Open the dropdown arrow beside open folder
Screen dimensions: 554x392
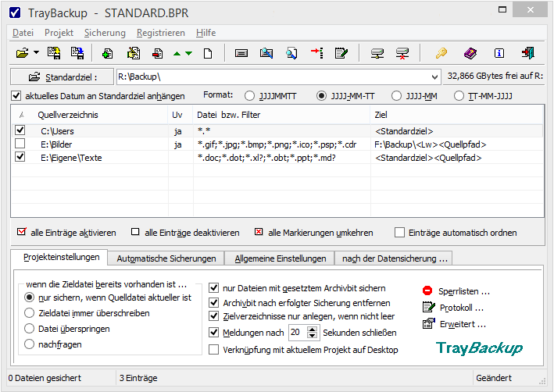tap(37, 53)
